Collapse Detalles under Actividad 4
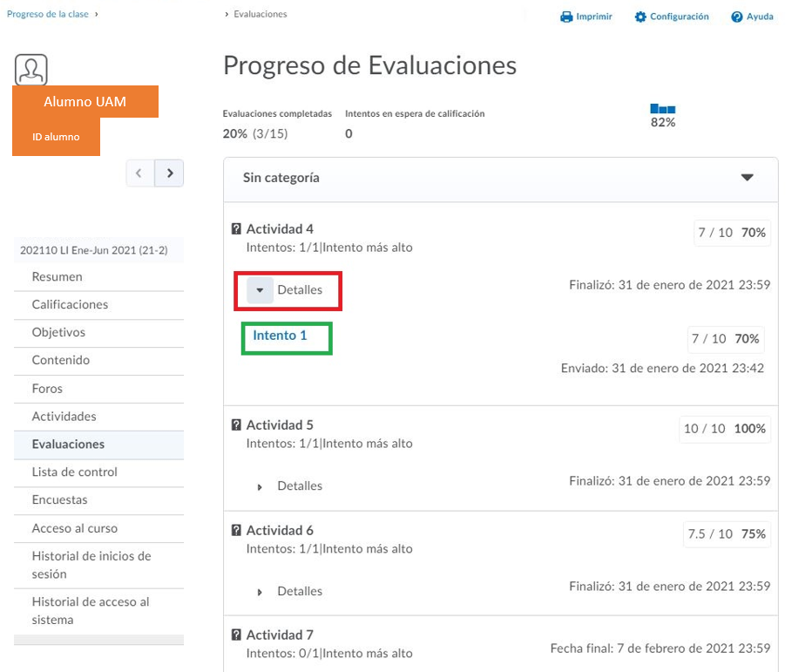792x672 pixels. click(x=260, y=290)
